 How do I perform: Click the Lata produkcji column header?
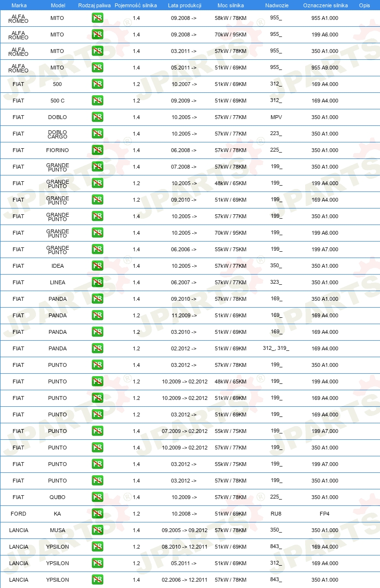(185, 5)
